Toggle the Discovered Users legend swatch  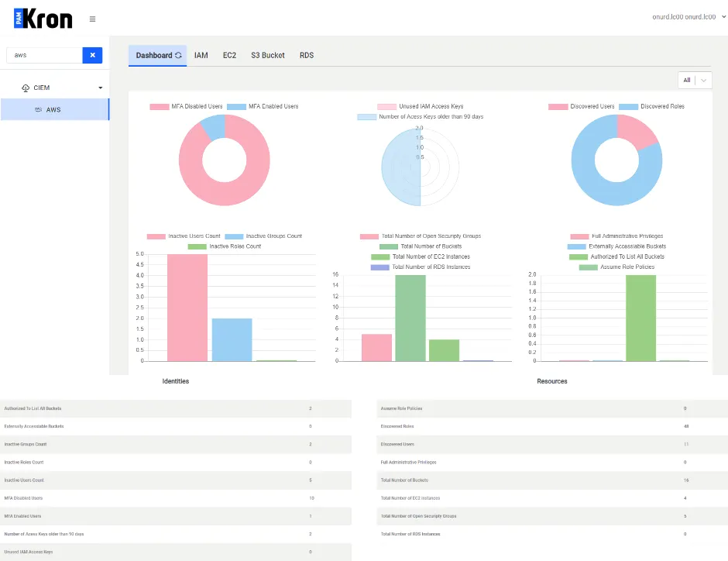coord(558,107)
